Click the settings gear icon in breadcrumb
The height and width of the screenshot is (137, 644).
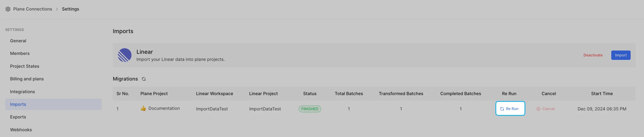point(8,9)
